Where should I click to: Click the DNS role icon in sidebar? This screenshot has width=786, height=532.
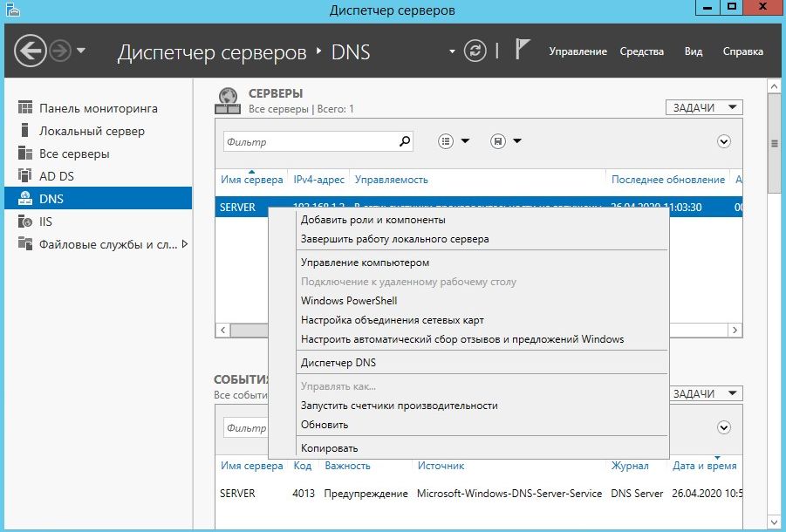25,198
